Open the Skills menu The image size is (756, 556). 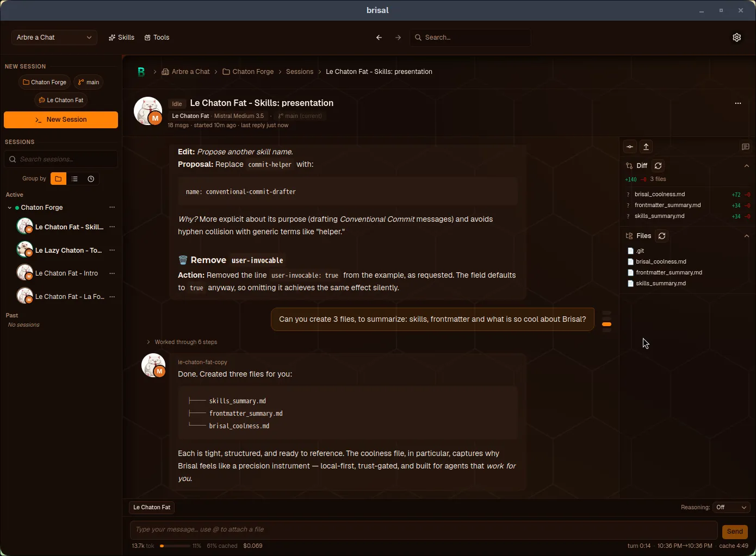121,38
